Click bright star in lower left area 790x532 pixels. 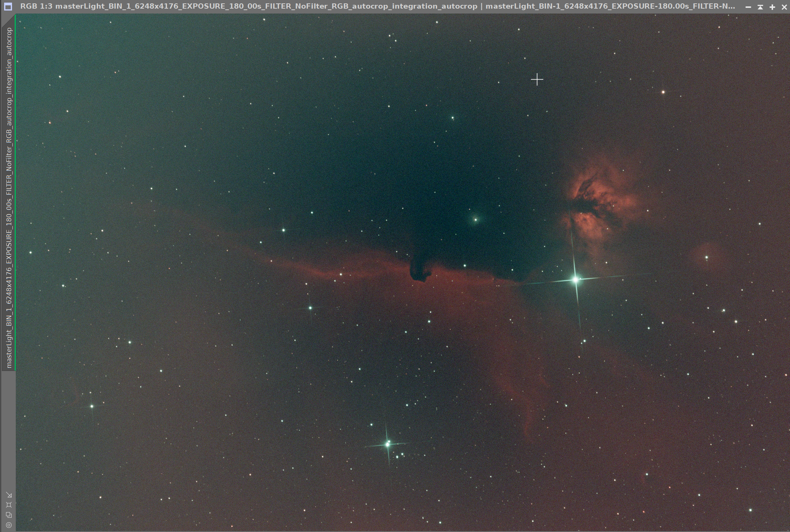(x=92, y=406)
